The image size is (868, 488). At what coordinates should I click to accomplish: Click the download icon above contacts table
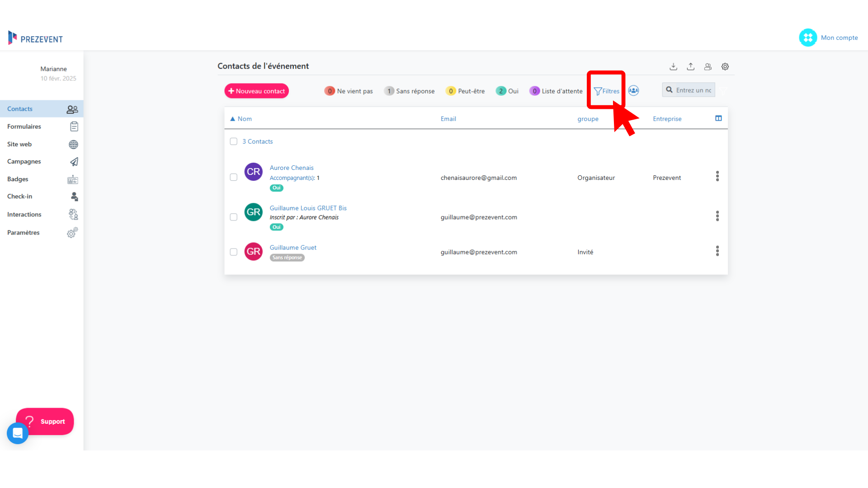click(x=673, y=66)
